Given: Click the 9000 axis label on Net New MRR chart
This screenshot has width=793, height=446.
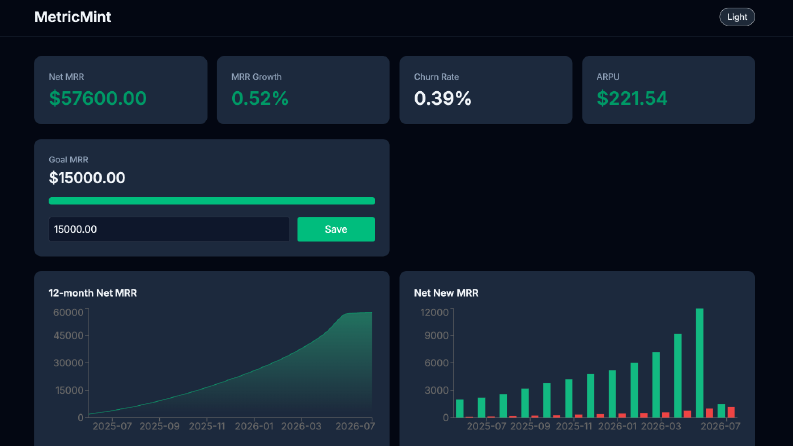Looking at the screenshot, I should pos(437,336).
